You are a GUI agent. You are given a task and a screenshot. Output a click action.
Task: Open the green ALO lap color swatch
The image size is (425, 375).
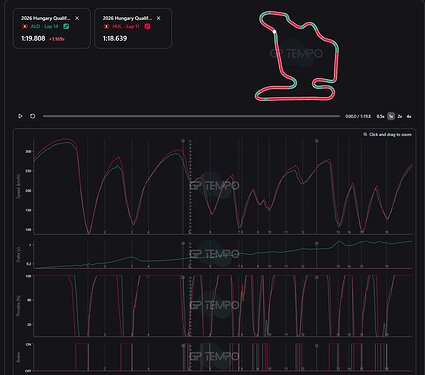click(66, 26)
